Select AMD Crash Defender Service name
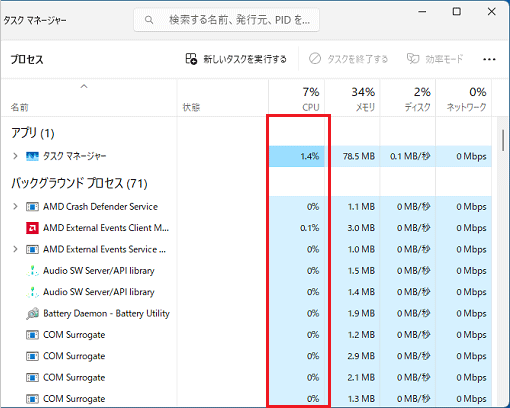Viewport: 510px width, 408px height. click(x=100, y=207)
